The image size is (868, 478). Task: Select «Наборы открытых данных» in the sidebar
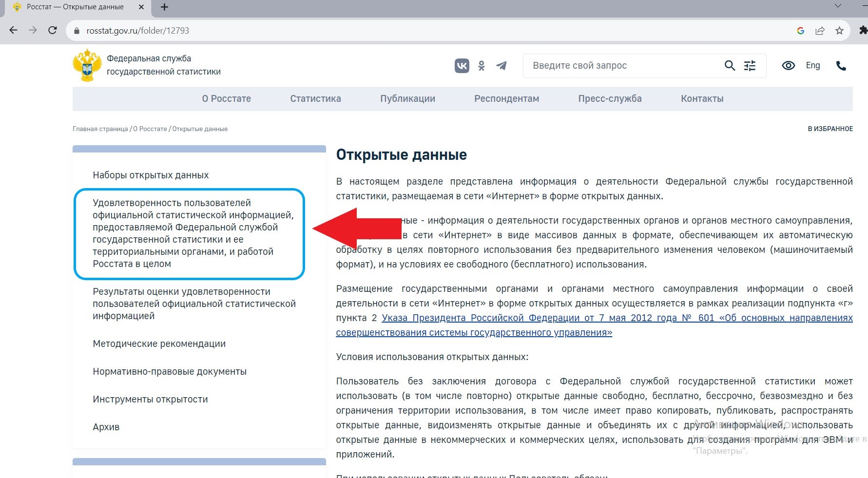151,175
